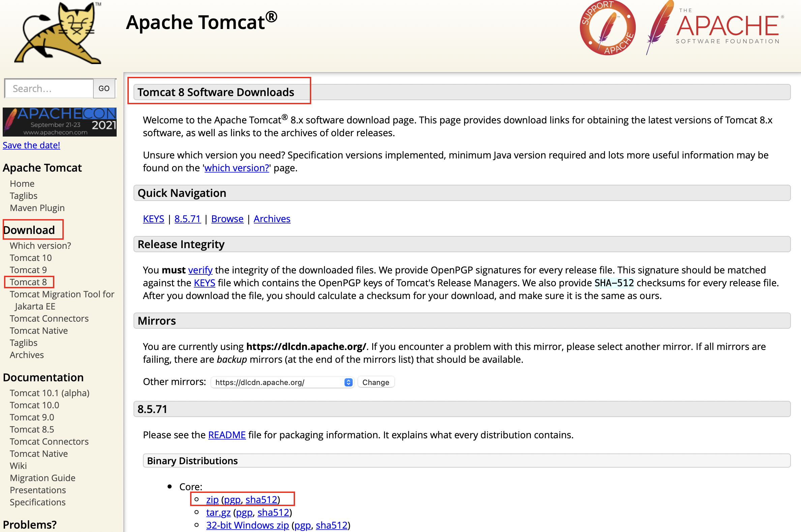801x532 pixels.
Task: Open Archives in Quick Navigation
Action: 272,219
